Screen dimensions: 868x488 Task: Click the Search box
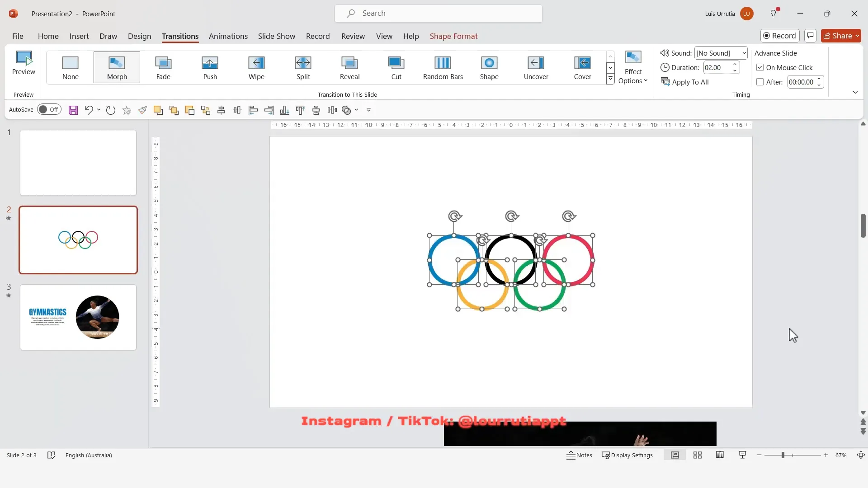tap(438, 14)
